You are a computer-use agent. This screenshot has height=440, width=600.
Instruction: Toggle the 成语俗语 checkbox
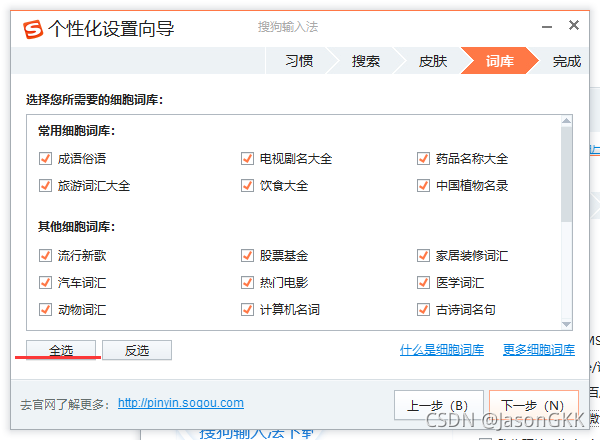coord(45,158)
